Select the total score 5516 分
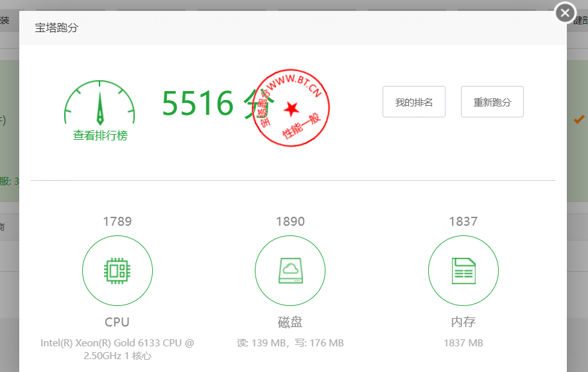Viewport: 588px width, 372px height. pyautogui.click(x=217, y=103)
